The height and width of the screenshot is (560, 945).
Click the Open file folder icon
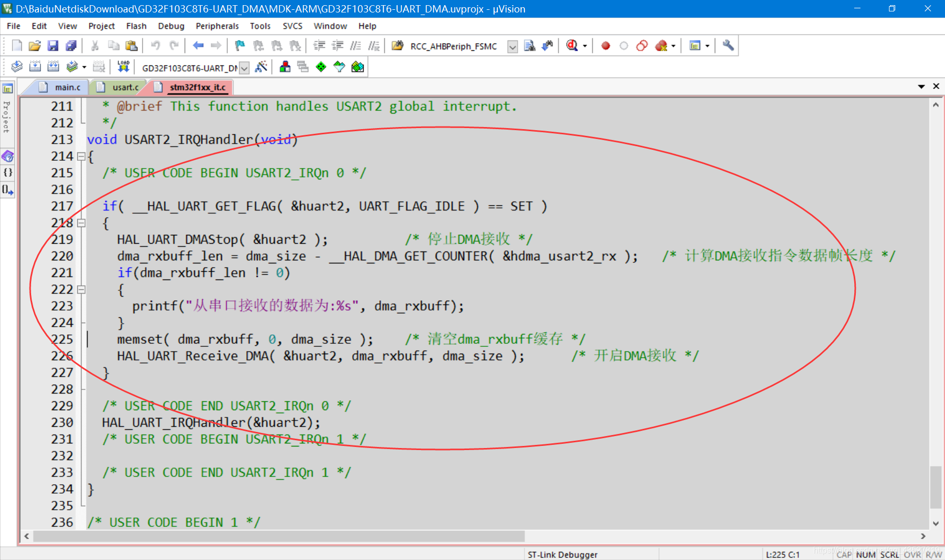[35, 46]
